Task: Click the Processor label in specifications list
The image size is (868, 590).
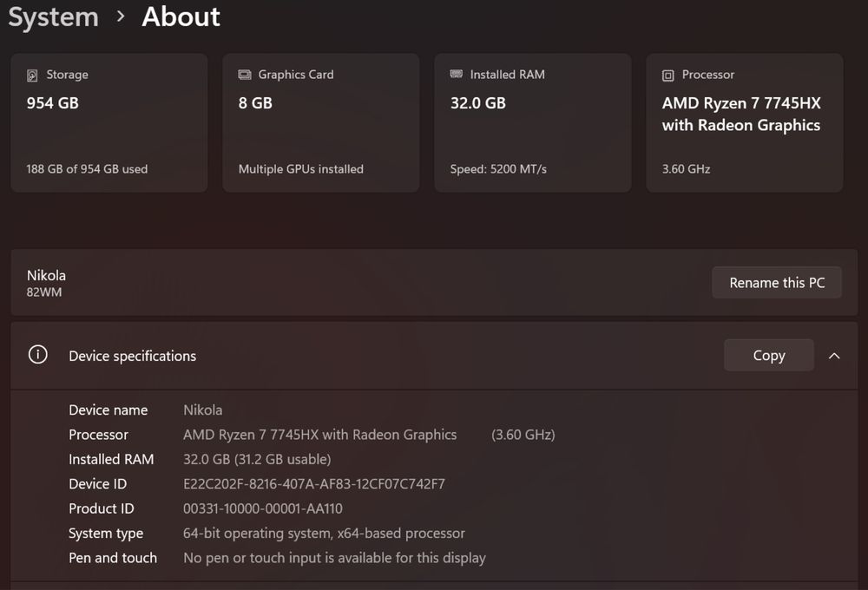Action: click(99, 435)
